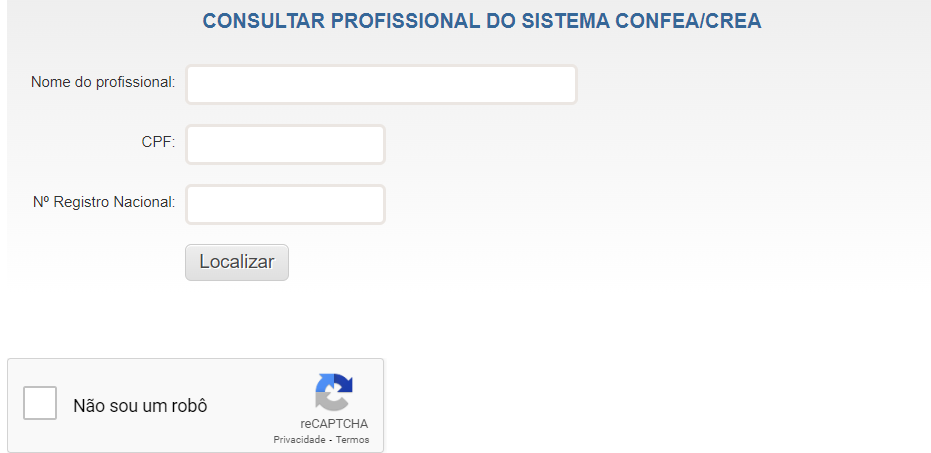Click the "Não sou um robô" text

tap(140, 407)
